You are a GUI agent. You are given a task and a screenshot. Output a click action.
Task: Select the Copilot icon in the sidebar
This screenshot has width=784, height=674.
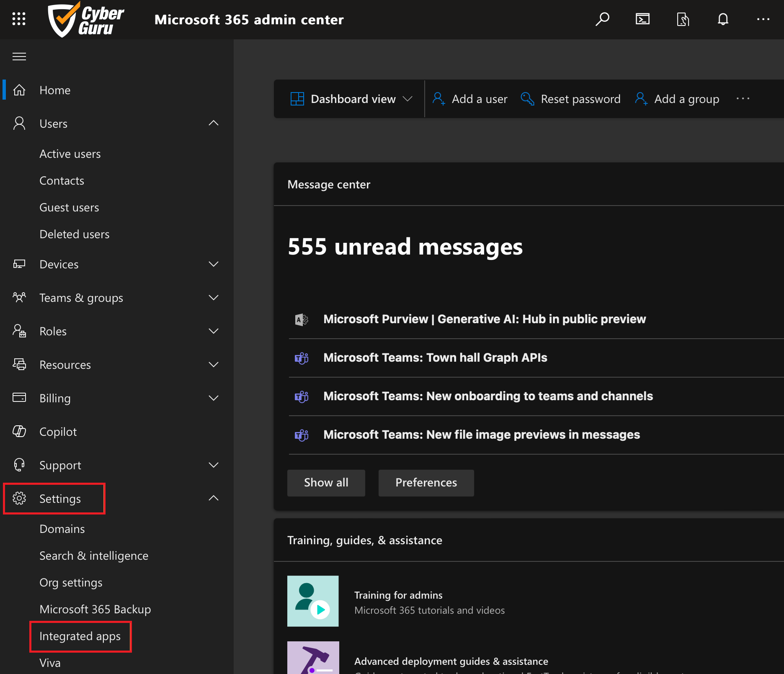(x=19, y=432)
